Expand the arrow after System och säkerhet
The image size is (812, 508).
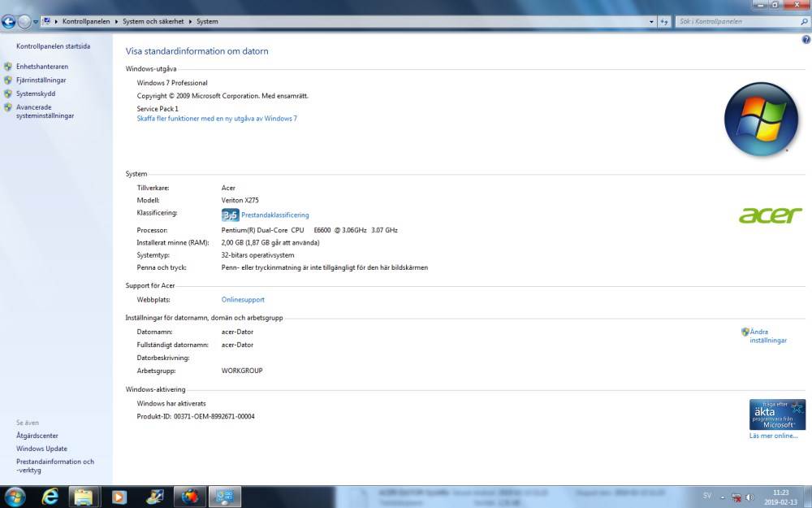(190, 21)
